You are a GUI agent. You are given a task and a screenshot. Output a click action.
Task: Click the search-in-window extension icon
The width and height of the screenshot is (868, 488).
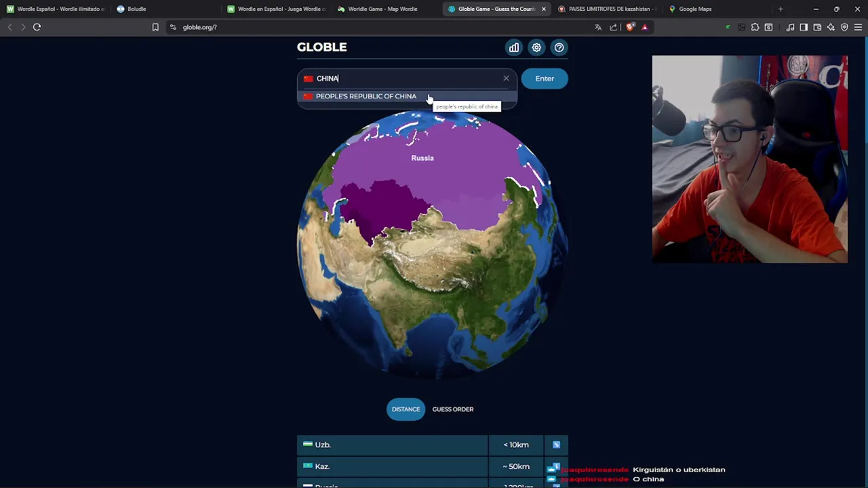[x=768, y=27]
